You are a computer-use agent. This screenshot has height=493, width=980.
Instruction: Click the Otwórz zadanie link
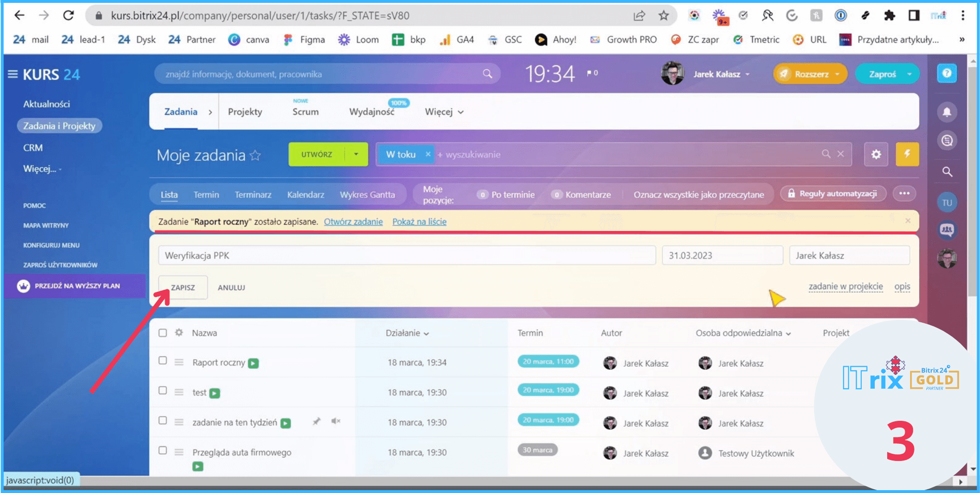[353, 222]
